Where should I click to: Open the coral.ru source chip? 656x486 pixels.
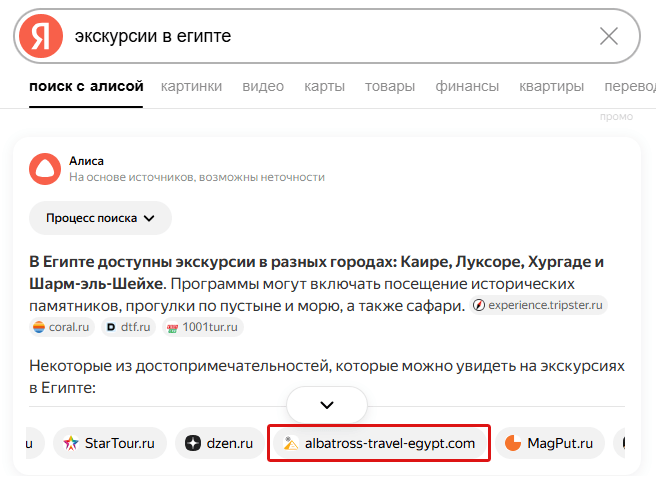coord(62,326)
